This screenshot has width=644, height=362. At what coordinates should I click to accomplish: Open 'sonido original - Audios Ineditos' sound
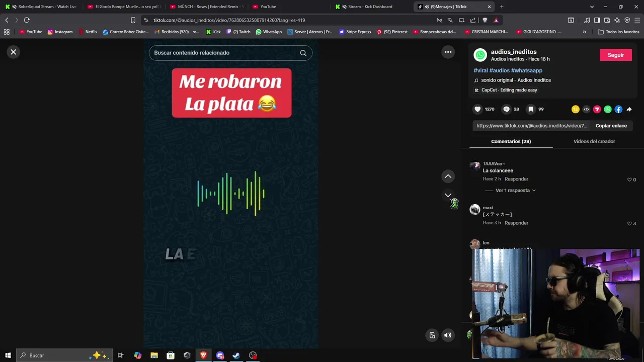coord(516,80)
